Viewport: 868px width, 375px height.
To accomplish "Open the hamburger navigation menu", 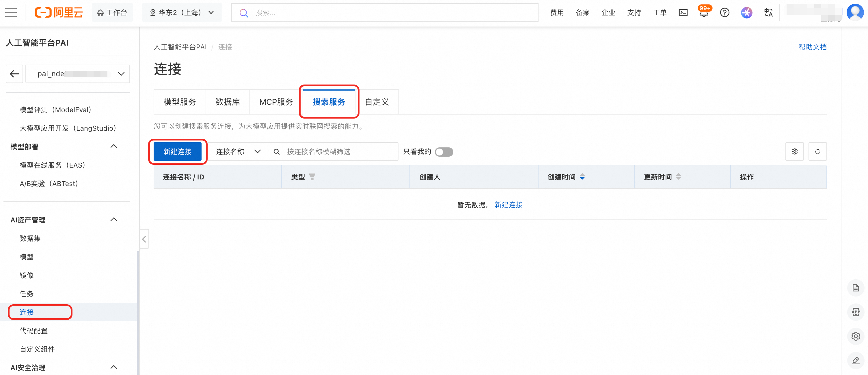I will [x=11, y=12].
